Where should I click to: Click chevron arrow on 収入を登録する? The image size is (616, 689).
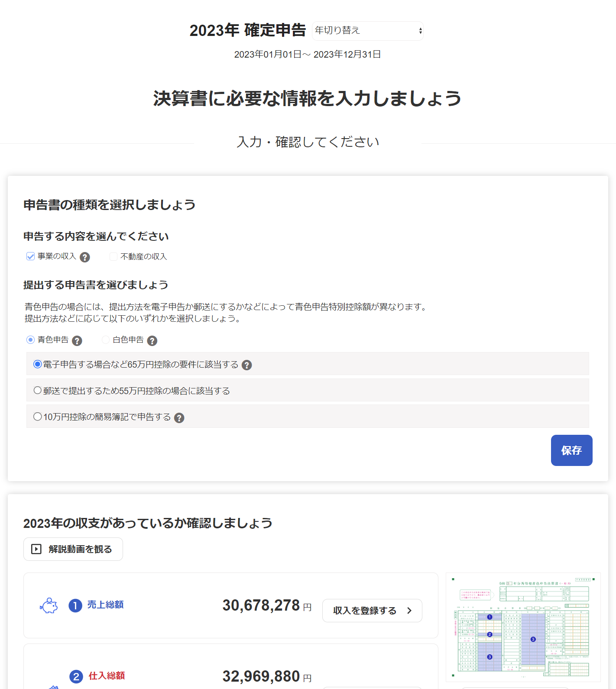coord(409,611)
